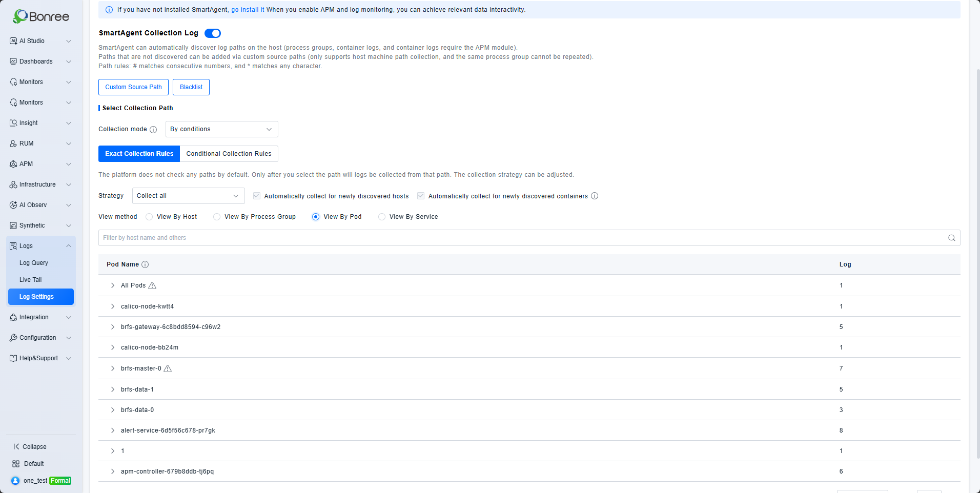
Task: Open Log Settings in sidebar
Action: [41, 297]
